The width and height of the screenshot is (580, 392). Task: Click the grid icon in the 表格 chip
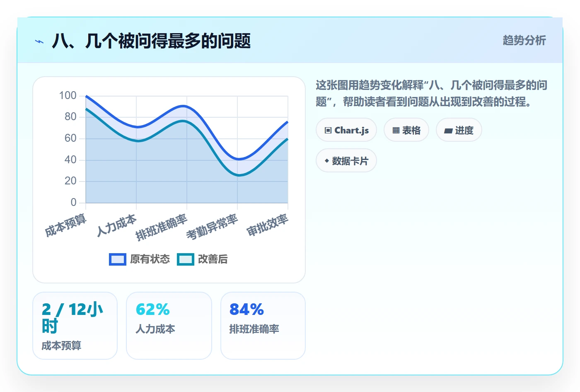(396, 131)
